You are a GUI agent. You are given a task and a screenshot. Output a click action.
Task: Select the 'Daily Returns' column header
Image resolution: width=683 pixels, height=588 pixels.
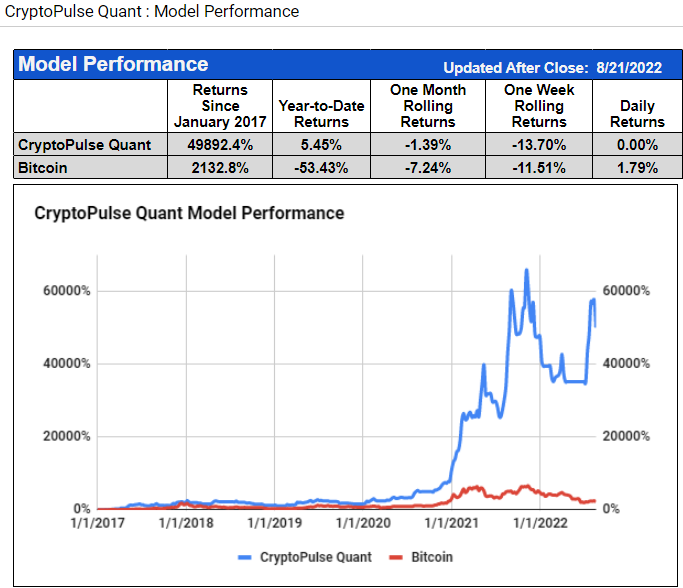(x=637, y=106)
